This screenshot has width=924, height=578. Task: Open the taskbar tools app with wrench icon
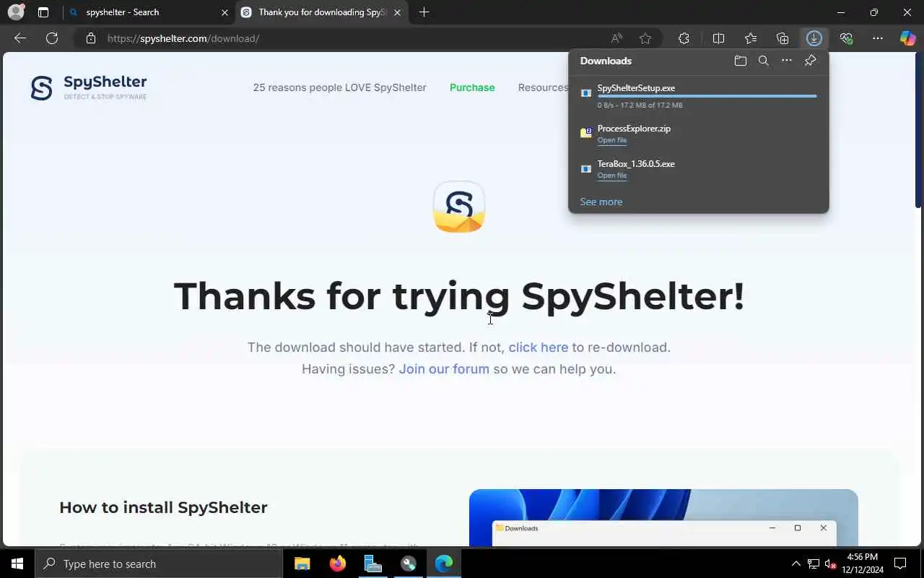pos(409,564)
